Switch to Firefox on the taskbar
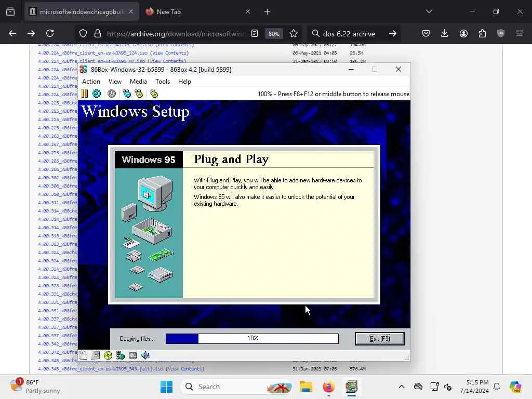Image resolution: width=532 pixels, height=399 pixels. pos(328,387)
